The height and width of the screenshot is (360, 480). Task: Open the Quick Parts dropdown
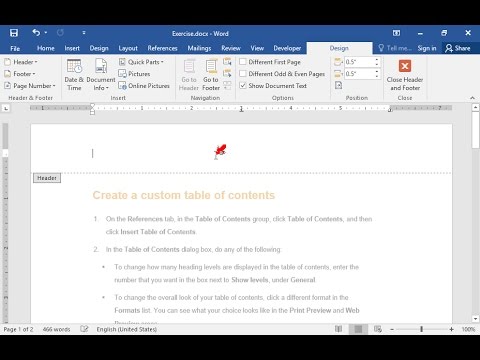tap(141, 62)
